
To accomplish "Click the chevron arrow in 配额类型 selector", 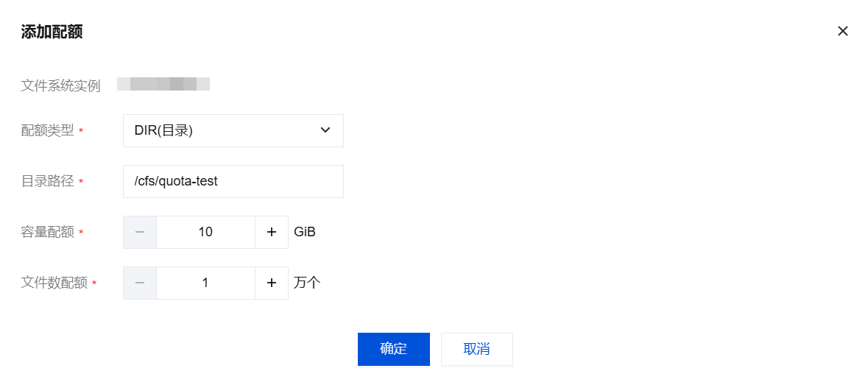I will [x=325, y=130].
